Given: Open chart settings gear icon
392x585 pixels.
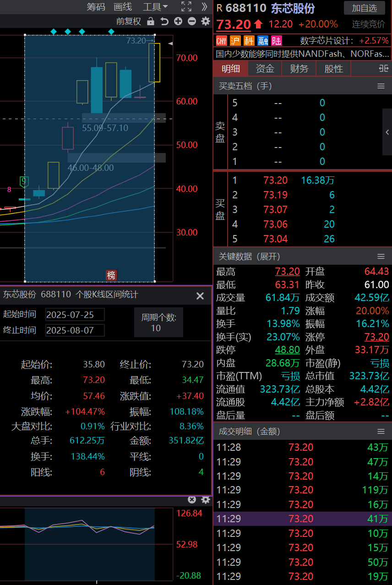Looking at the screenshot, I should pos(206,21).
